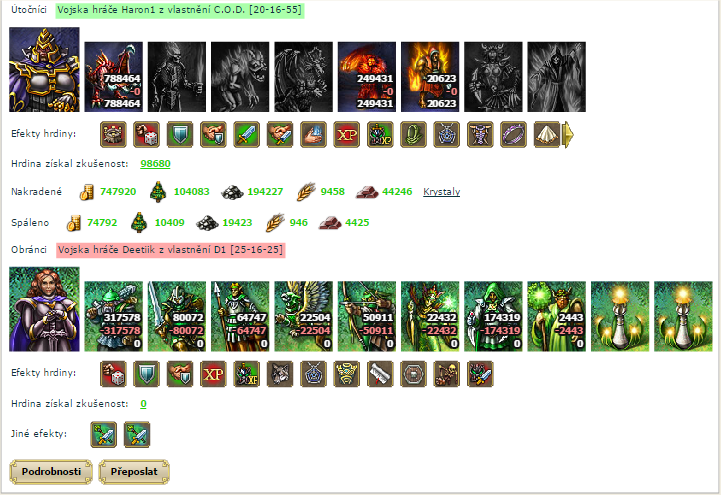
Task: Click defender hero experience 0 link
Action: click(x=143, y=404)
